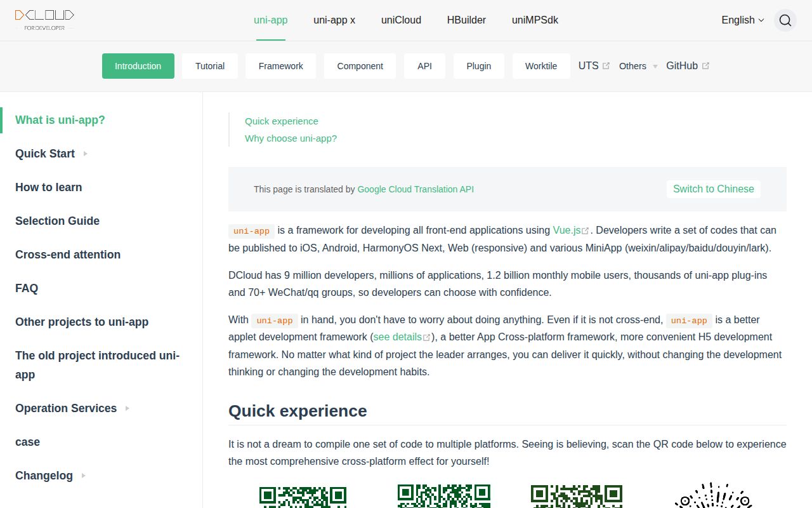Image resolution: width=812 pixels, height=508 pixels.
Task: Open the Tutorial nav item
Action: coord(210,66)
